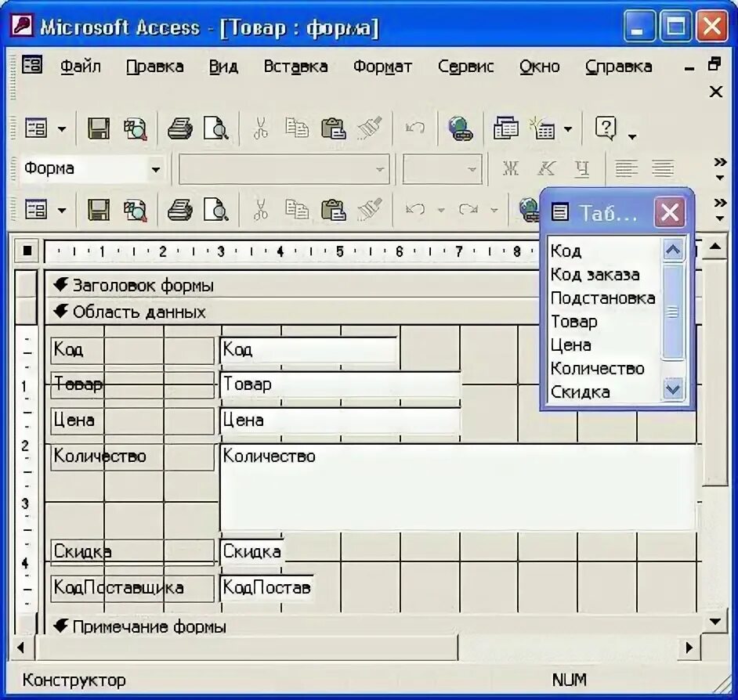Open the Справка menu
This screenshot has height=700, width=738.
[618, 67]
